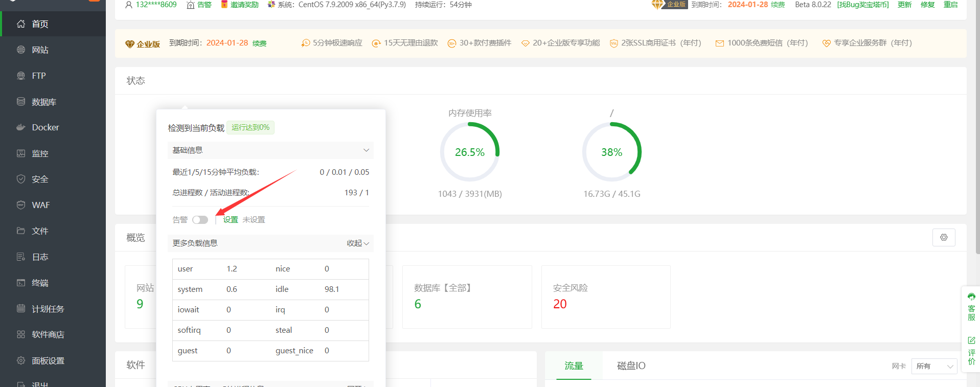The image size is (980, 387).
Task: Click the 安全 shield icon
Action: point(21,179)
